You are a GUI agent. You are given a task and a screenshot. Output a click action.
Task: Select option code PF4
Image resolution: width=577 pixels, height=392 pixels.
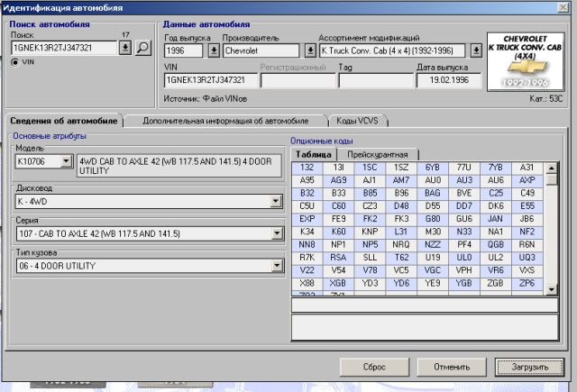point(464,245)
